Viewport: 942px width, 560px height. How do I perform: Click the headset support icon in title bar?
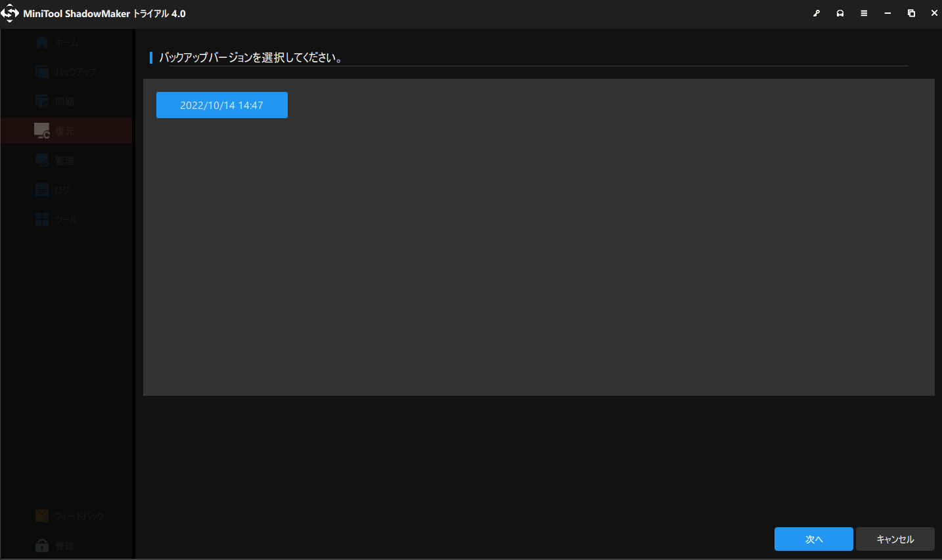tap(840, 13)
